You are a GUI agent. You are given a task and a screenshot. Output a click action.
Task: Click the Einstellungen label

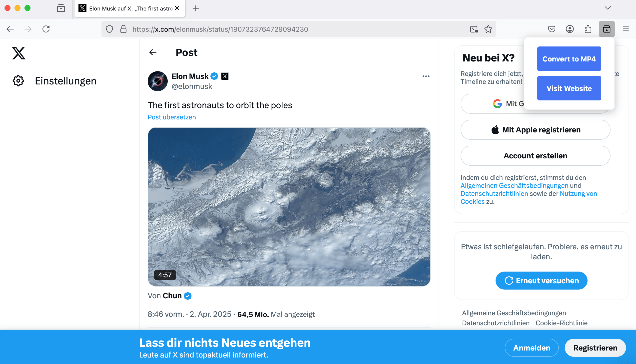65,81
